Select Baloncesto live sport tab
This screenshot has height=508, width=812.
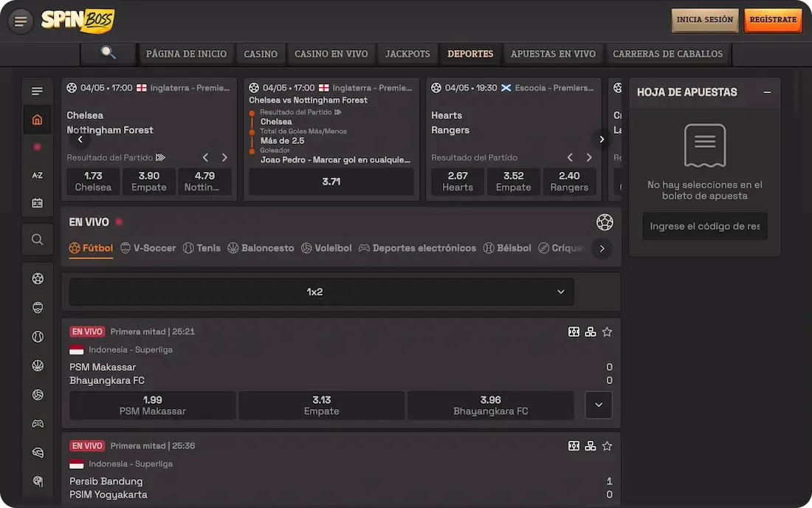coord(261,248)
